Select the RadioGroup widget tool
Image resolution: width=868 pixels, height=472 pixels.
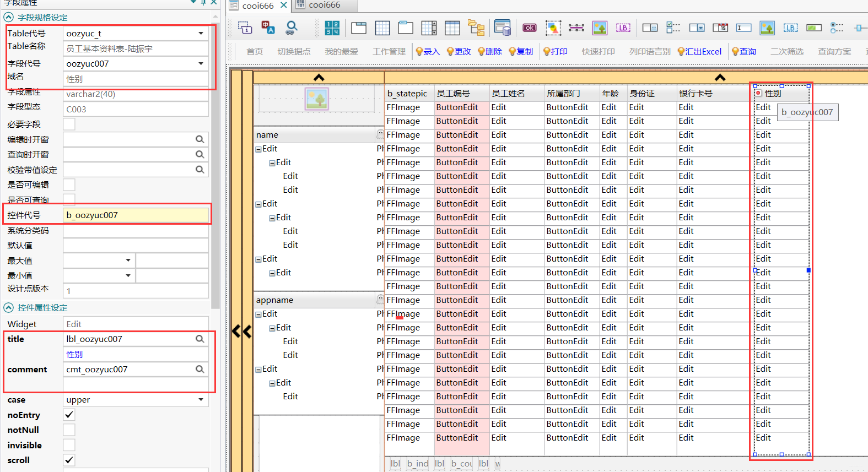[x=837, y=28]
